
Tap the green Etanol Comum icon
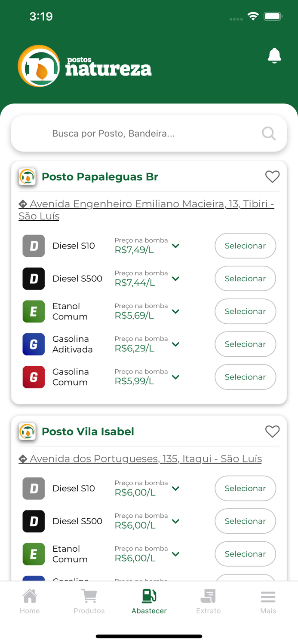[34, 311]
